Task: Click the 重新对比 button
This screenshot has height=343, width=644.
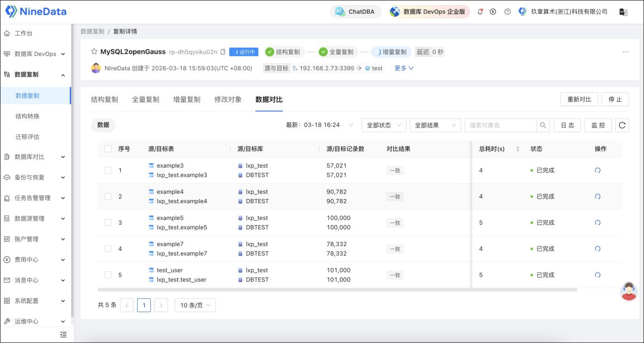Action: point(579,99)
